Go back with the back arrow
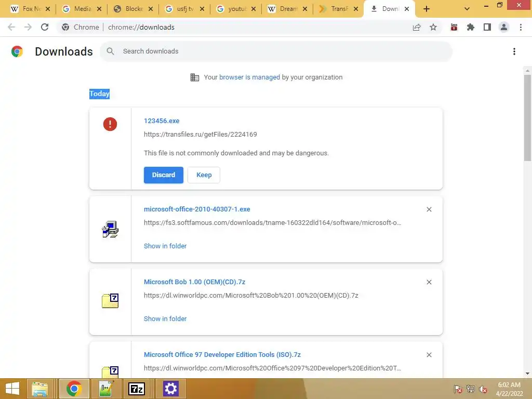This screenshot has height=399, width=532. pyautogui.click(x=11, y=27)
